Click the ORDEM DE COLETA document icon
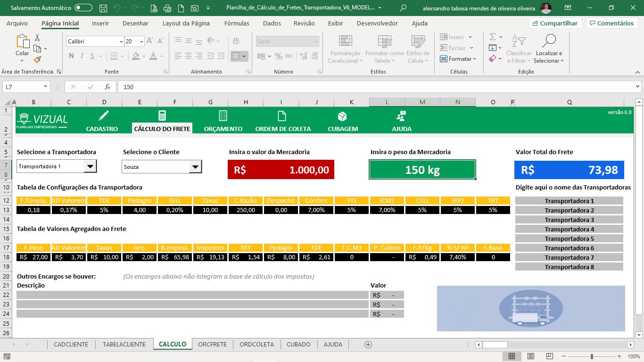This screenshot has width=644, height=362. [x=282, y=115]
